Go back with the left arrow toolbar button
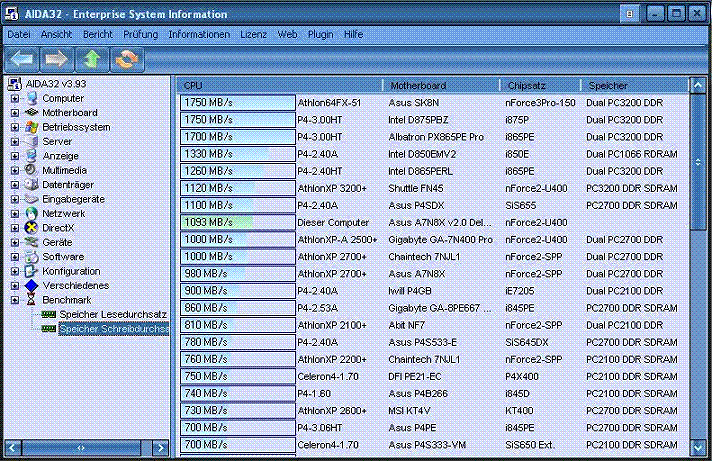This screenshot has width=712, height=461. pyautogui.click(x=21, y=59)
